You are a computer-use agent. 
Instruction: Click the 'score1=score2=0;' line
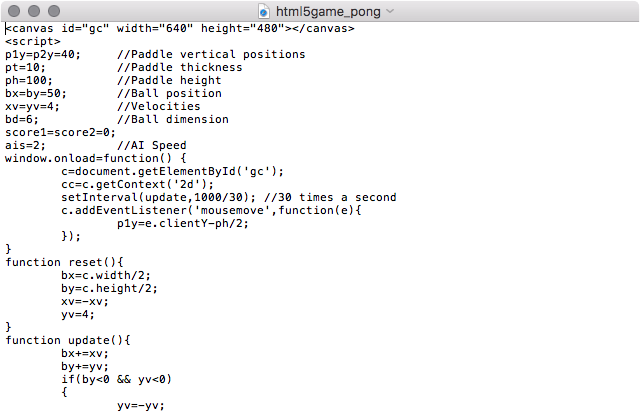pyautogui.click(x=60, y=132)
